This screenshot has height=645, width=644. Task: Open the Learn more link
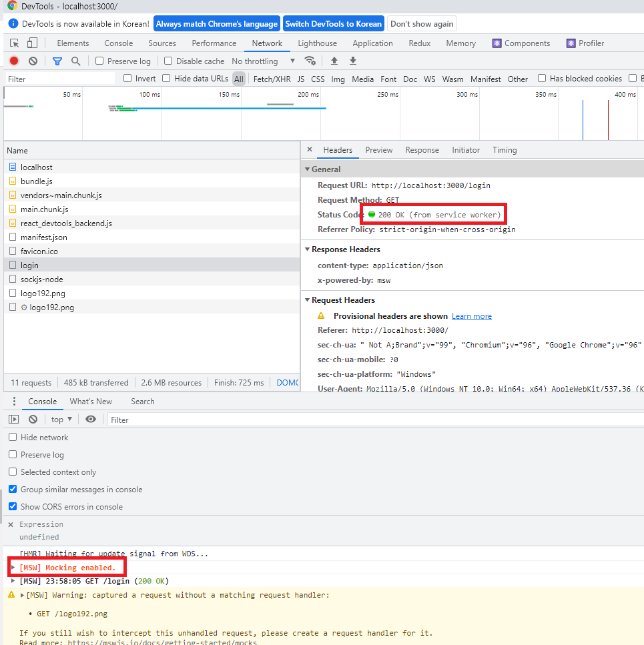[472, 316]
